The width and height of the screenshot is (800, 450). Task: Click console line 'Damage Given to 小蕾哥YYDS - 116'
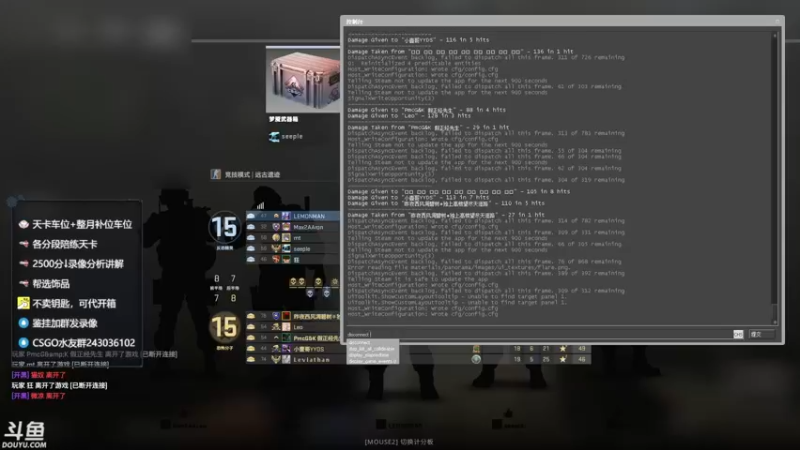click(x=418, y=40)
